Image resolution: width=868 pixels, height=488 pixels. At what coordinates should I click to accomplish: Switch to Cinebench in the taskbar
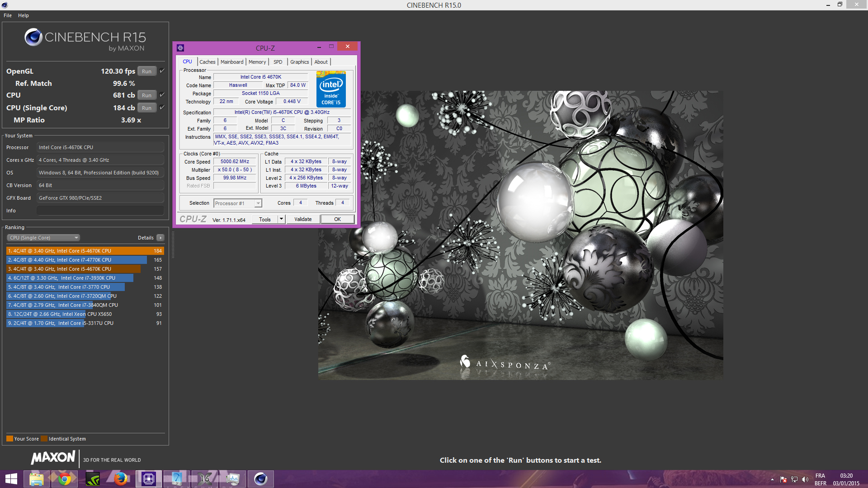pos(261,479)
